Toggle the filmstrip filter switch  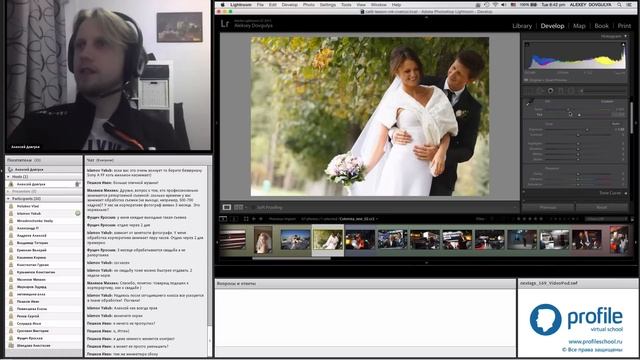click(x=631, y=219)
